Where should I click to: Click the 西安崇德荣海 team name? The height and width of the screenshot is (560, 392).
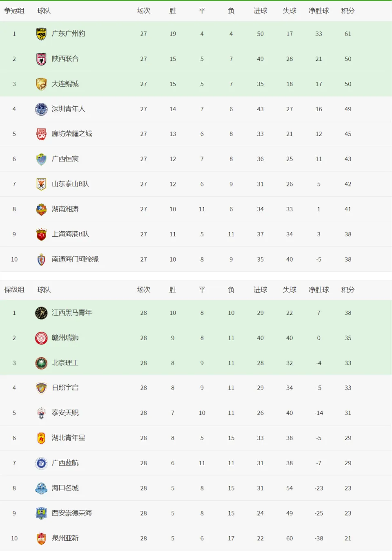click(x=72, y=513)
